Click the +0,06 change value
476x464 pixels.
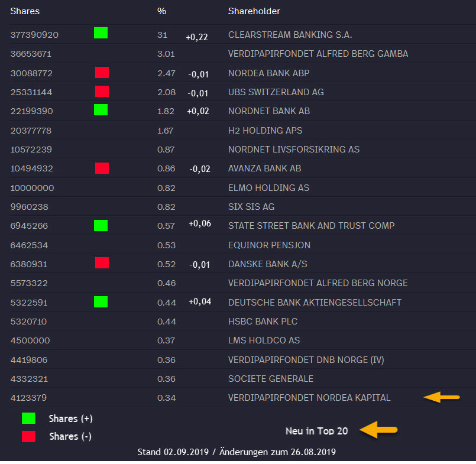click(x=200, y=223)
